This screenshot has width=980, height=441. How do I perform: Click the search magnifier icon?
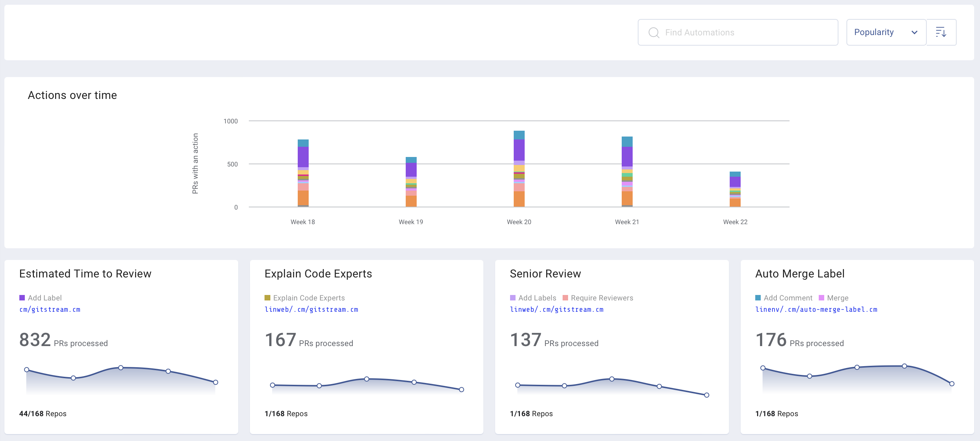pyautogui.click(x=653, y=32)
